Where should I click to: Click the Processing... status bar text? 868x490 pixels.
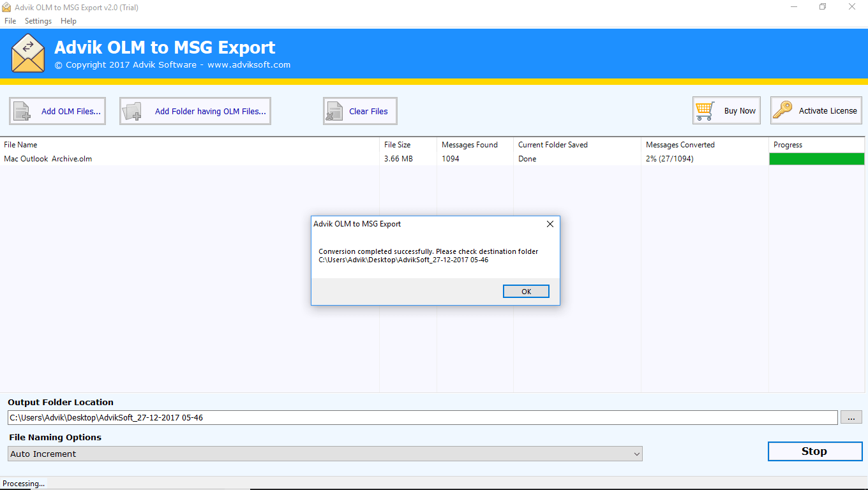pyautogui.click(x=24, y=484)
